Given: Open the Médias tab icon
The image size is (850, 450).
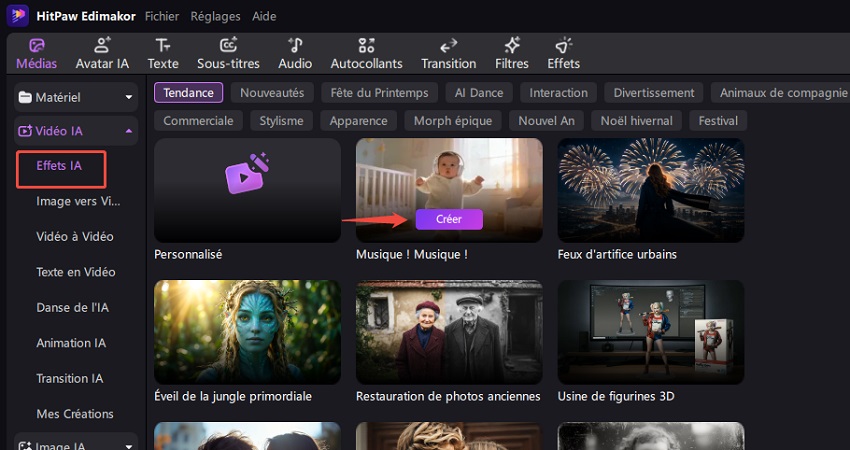Looking at the screenshot, I should 36,45.
